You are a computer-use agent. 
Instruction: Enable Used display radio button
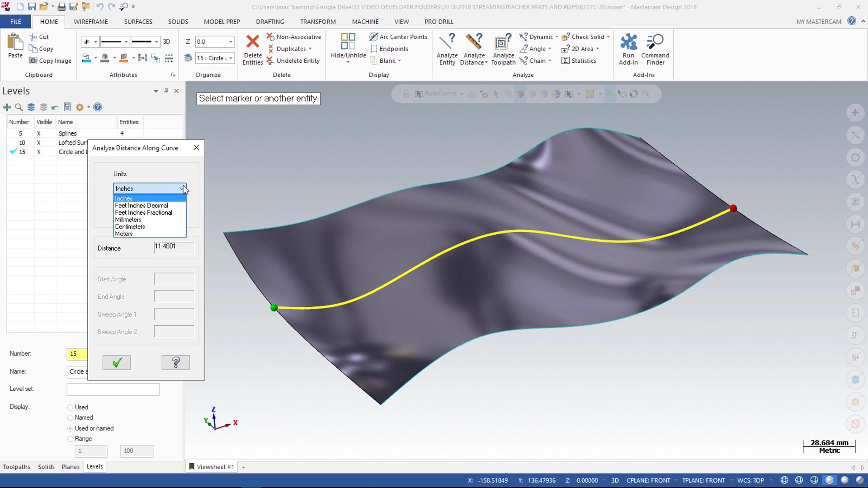(71, 407)
